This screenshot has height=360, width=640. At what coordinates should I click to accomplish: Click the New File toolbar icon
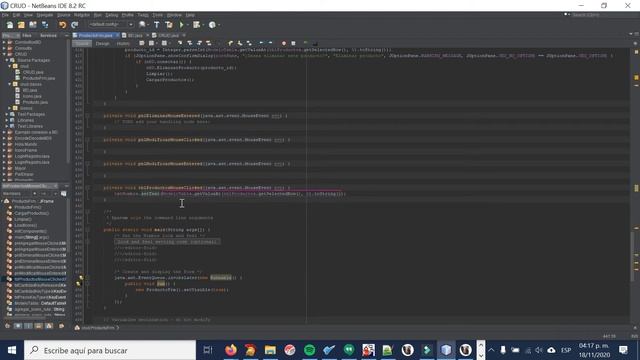click(x=10, y=25)
